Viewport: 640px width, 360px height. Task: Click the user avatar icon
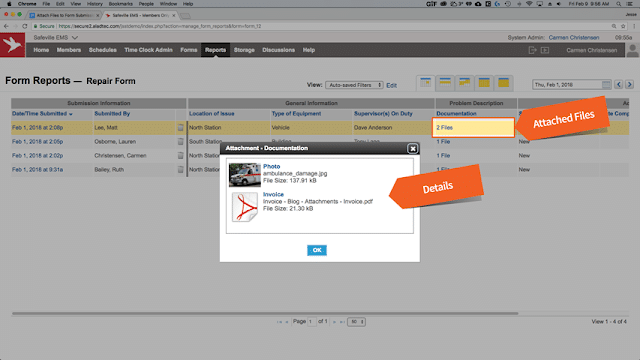pyautogui.click(x=632, y=50)
